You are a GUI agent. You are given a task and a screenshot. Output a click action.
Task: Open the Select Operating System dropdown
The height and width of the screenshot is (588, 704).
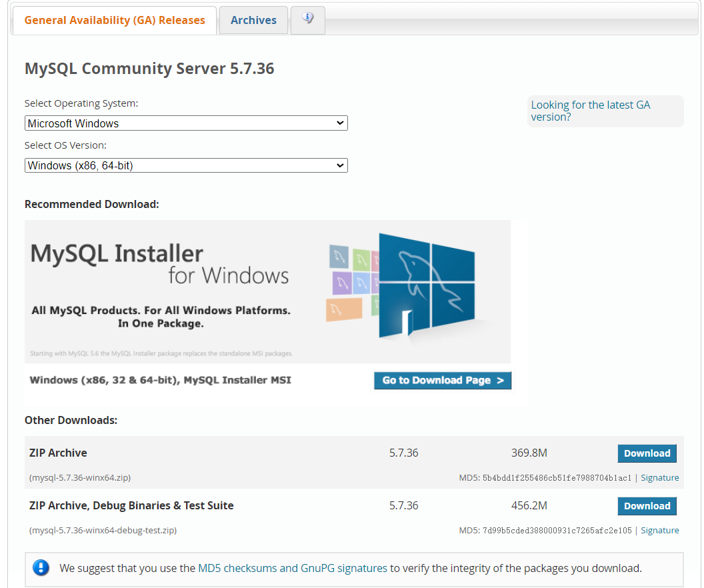(186, 123)
